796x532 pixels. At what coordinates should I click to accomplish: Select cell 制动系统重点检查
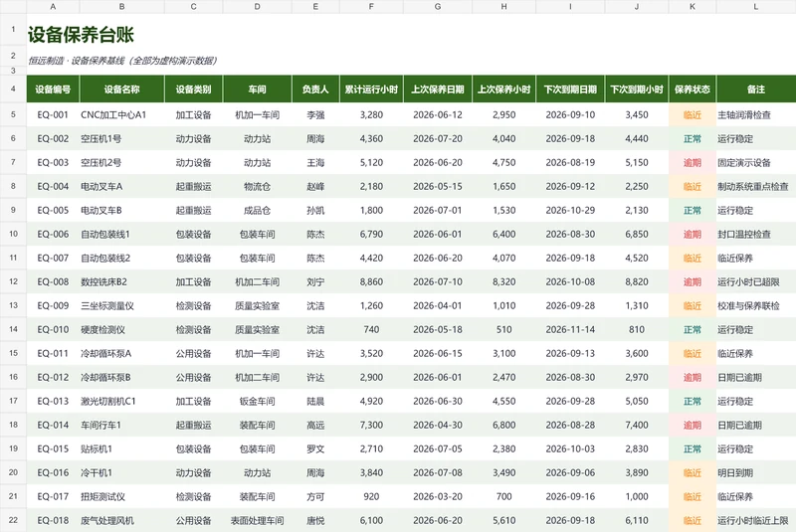pos(756,186)
